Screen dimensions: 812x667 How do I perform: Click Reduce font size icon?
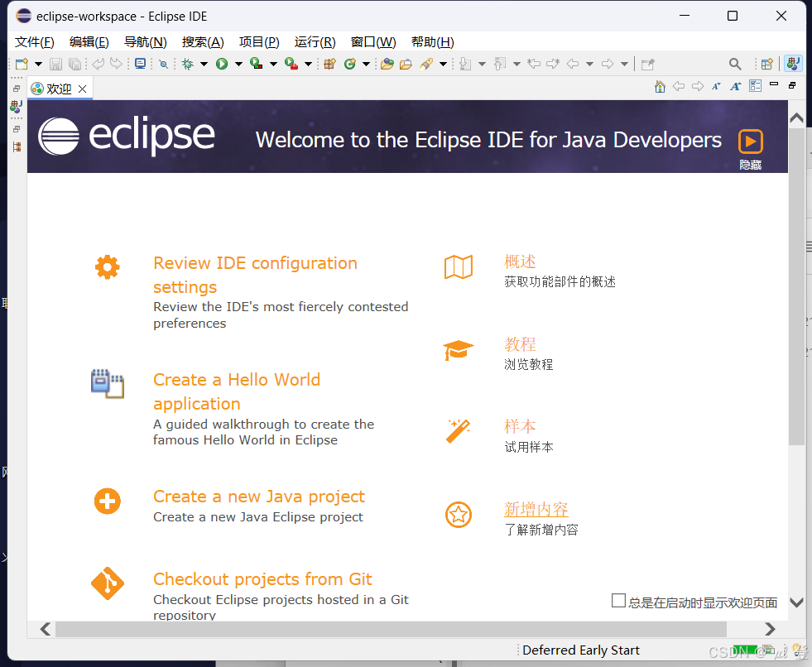click(716, 87)
